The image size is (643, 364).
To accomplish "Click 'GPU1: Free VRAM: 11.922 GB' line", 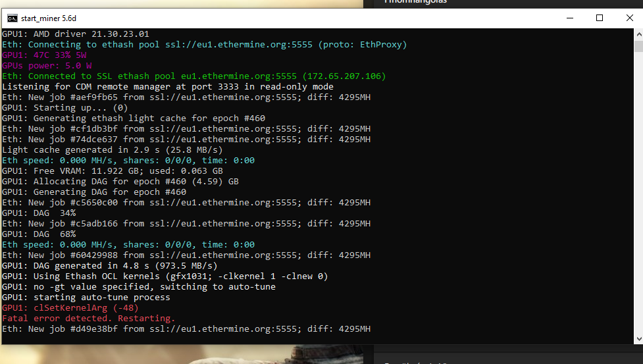I will [113, 171].
